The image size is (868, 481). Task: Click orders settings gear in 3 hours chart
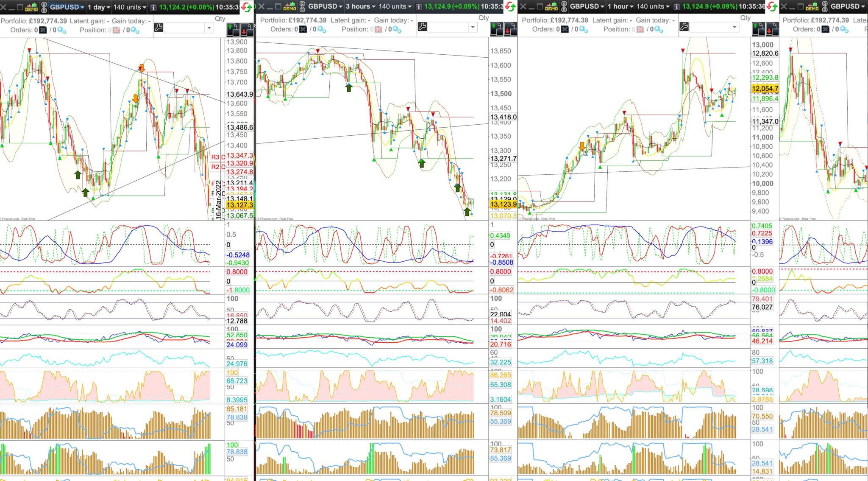point(322,29)
